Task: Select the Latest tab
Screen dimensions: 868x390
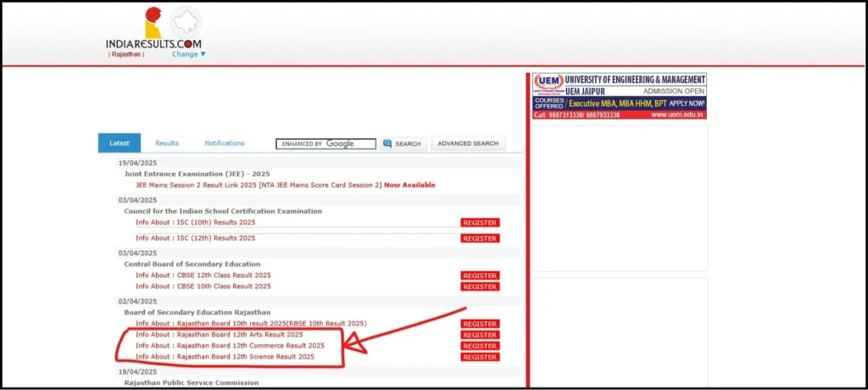Action: [120, 143]
